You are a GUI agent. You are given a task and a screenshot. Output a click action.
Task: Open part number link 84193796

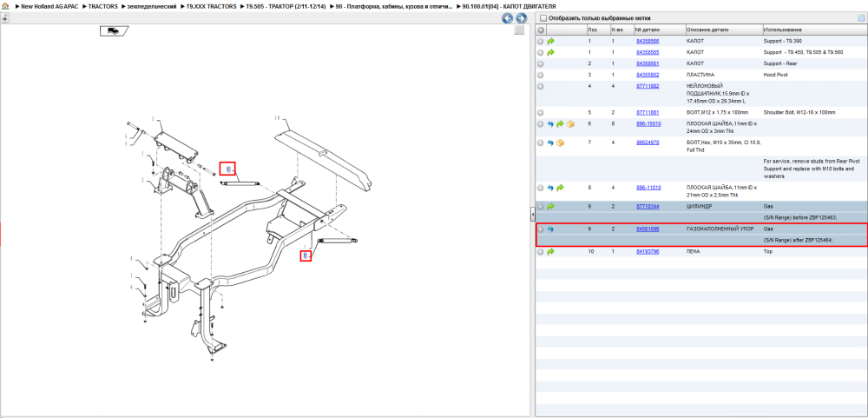coord(648,252)
